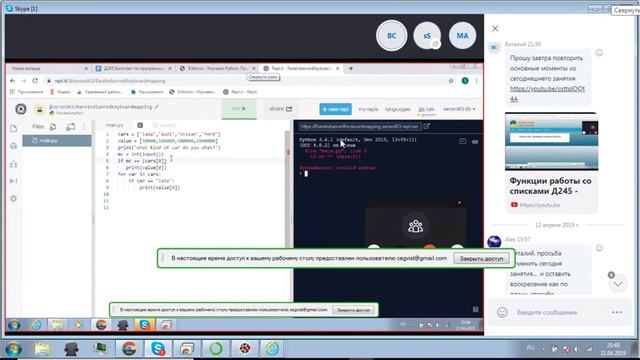Image resolution: width=640 pixels, height=360 pixels.
Task: Open the 'my repls' menu item
Action: 368,109
